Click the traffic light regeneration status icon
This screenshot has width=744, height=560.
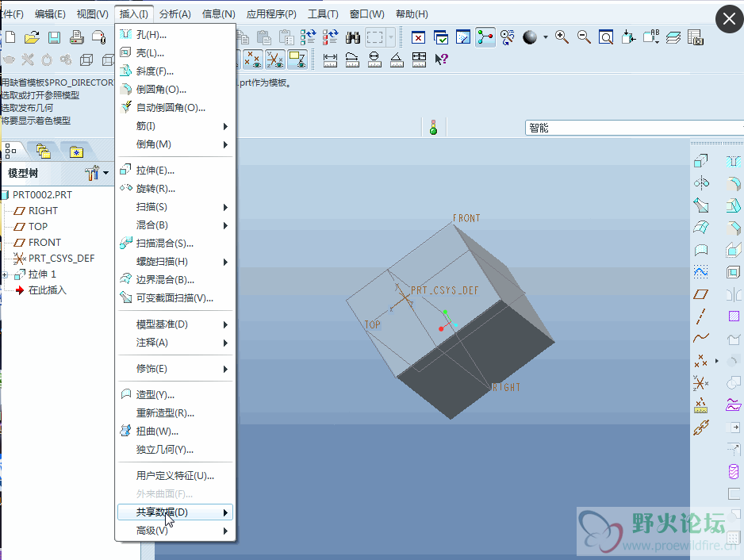[433, 127]
